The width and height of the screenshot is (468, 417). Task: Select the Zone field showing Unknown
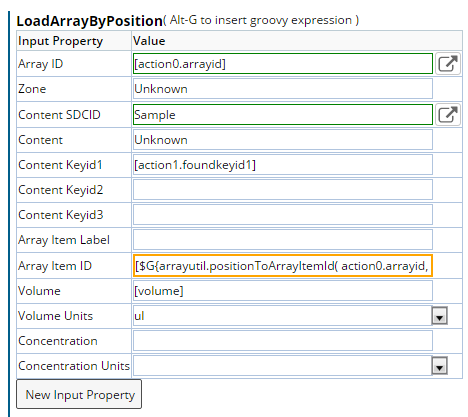coord(283,89)
